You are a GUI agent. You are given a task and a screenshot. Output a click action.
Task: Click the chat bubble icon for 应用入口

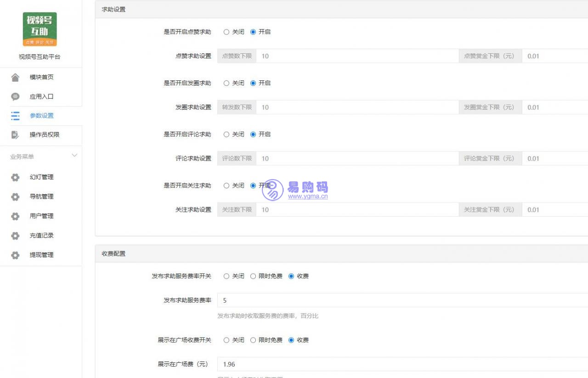pos(15,96)
